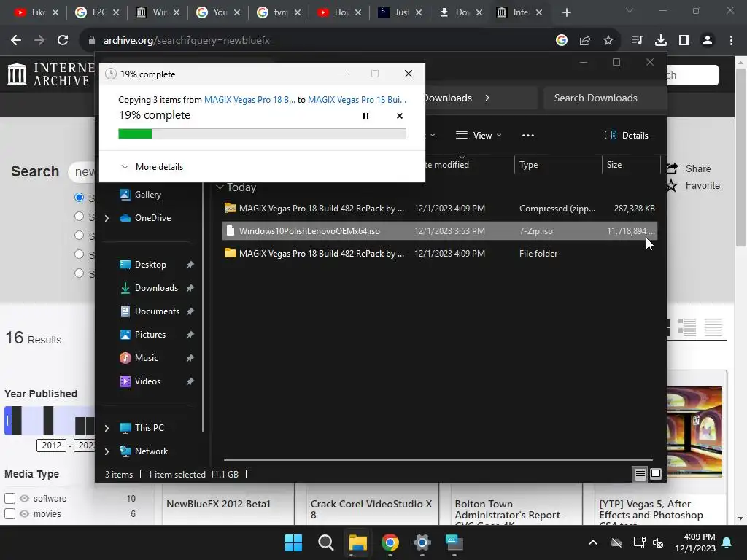This screenshot has height=560, width=747.
Task: Open Chrome tab search dropdown
Action: [630, 10]
